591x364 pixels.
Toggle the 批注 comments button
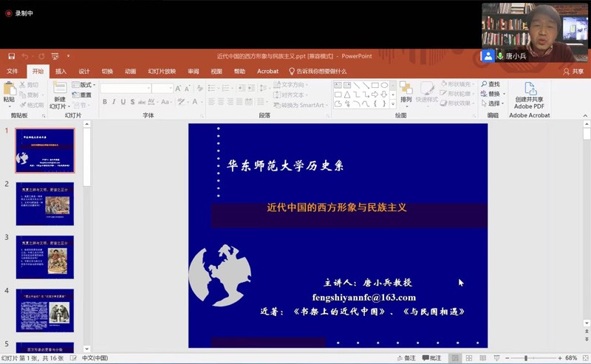[431, 358]
